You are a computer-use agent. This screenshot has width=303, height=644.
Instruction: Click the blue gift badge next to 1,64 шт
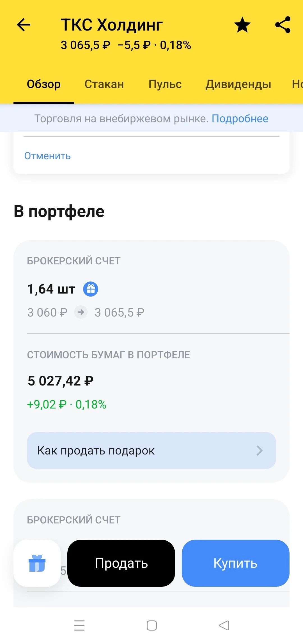(x=91, y=289)
